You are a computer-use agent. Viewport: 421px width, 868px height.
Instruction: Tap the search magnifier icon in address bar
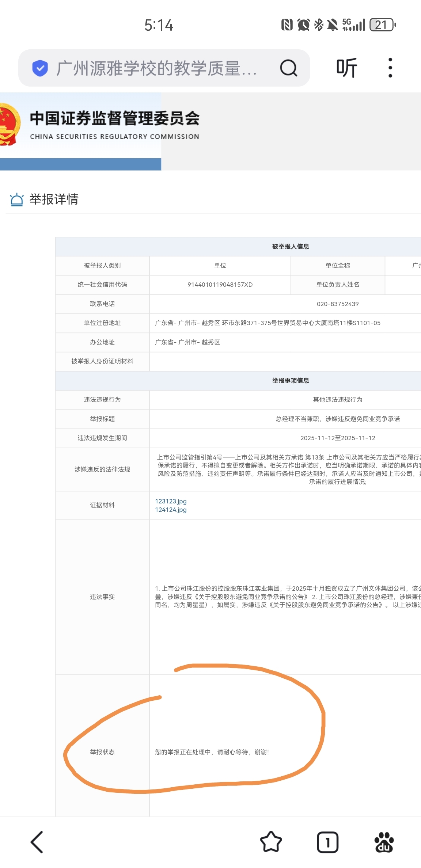[x=288, y=68]
